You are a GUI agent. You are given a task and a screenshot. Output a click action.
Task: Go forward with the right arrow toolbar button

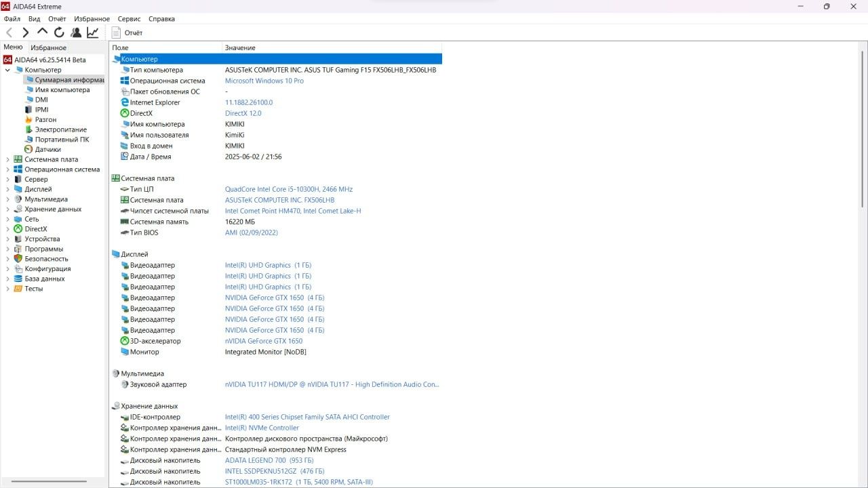pyautogui.click(x=26, y=33)
